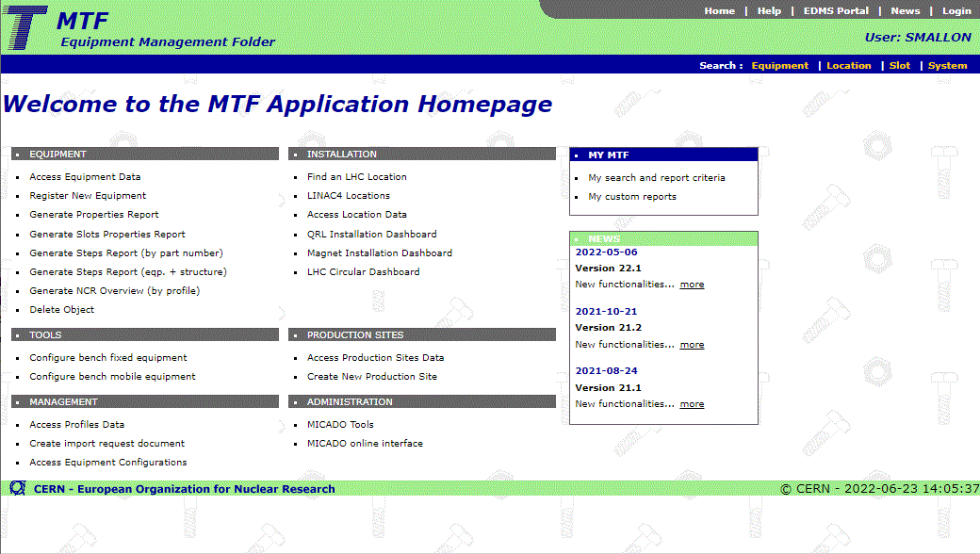Screen dimensions: 980x554
Task: Open LINAC4 Locations
Action: tap(348, 195)
